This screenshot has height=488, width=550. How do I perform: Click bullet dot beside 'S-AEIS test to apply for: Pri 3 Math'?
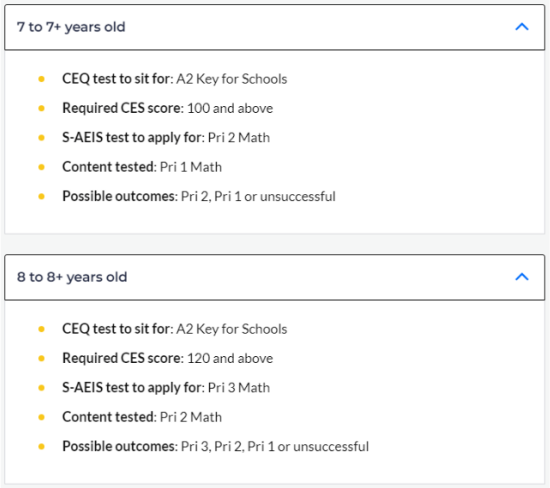tap(41, 388)
